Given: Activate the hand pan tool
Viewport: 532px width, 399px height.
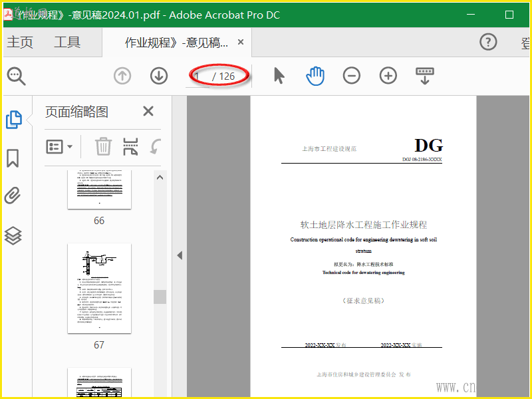Looking at the screenshot, I should click(x=315, y=76).
